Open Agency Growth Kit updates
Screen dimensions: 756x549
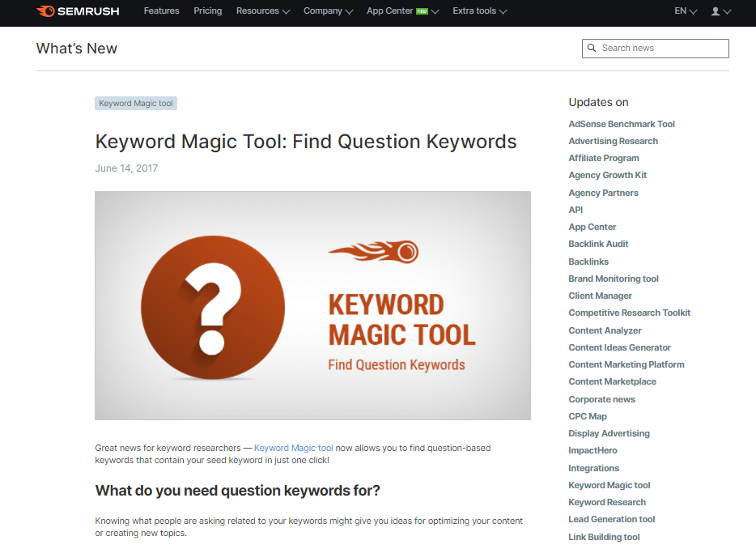tap(608, 175)
